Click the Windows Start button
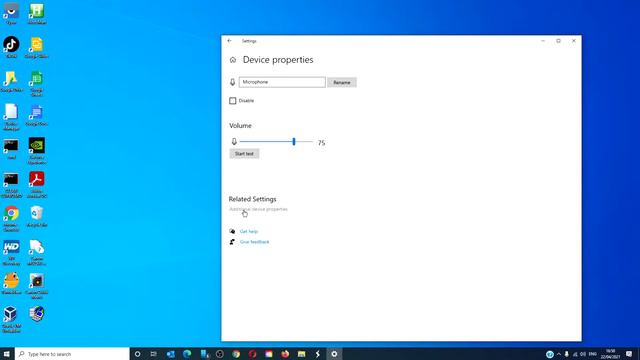The height and width of the screenshot is (360, 640). pos(7,353)
